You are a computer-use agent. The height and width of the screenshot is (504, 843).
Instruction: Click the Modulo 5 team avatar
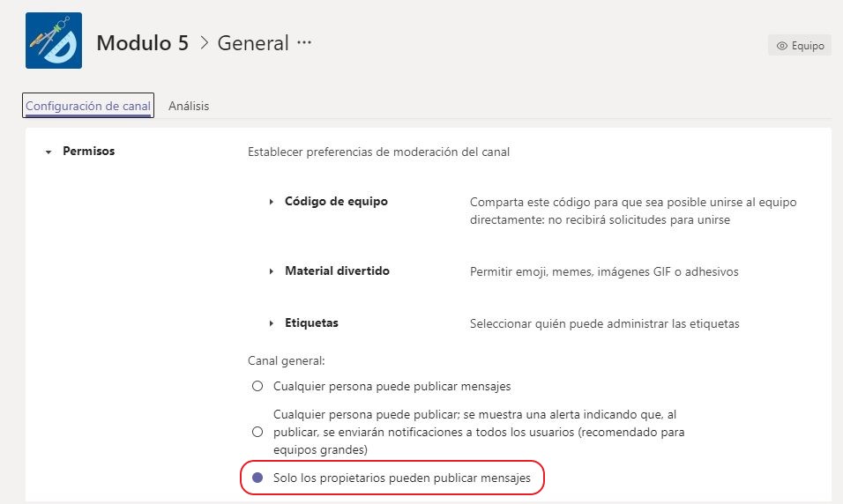coord(54,41)
